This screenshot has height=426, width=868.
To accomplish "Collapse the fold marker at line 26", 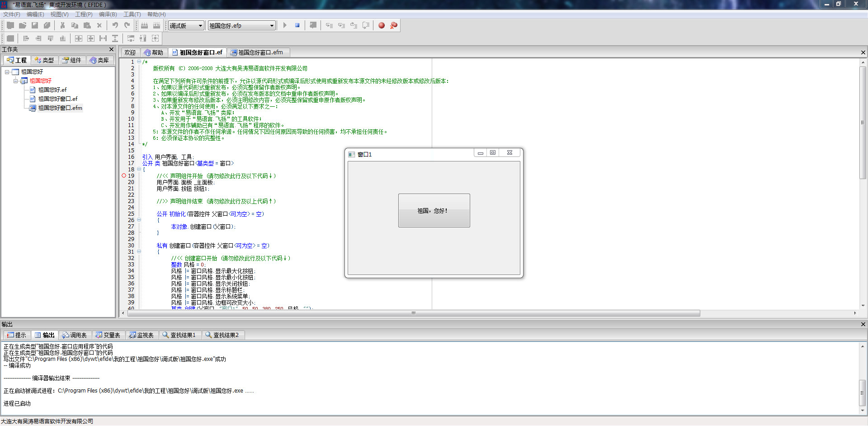I will pos(139,220).
